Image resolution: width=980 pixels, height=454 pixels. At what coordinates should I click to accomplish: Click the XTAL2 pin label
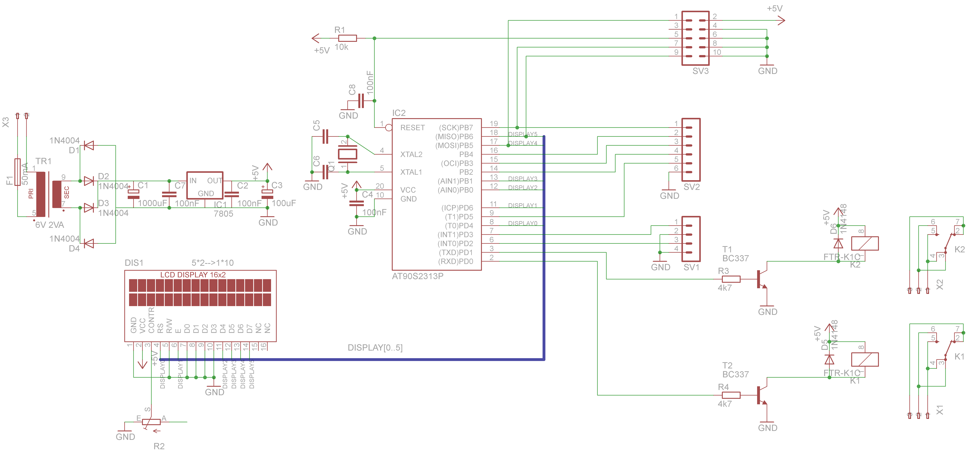click(x=411, y=154)
